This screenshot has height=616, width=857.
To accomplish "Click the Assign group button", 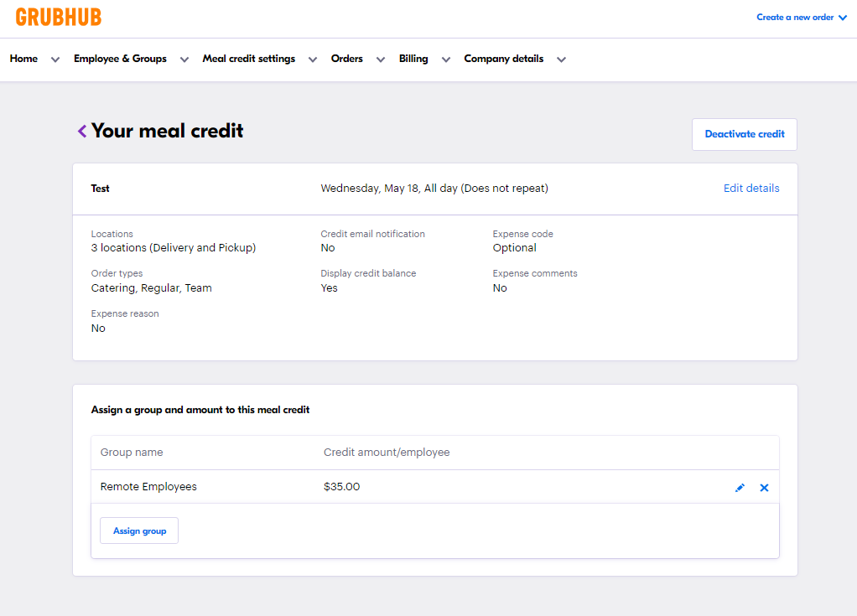I will (139, 531).
